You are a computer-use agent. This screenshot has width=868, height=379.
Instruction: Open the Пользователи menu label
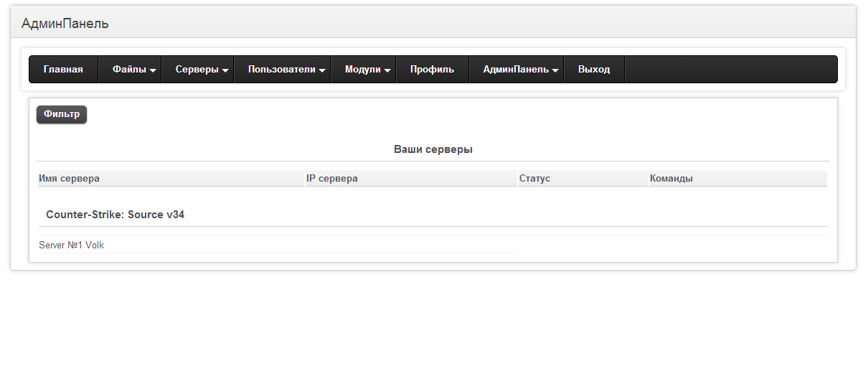pyautogui.click(x=281, y=70)
